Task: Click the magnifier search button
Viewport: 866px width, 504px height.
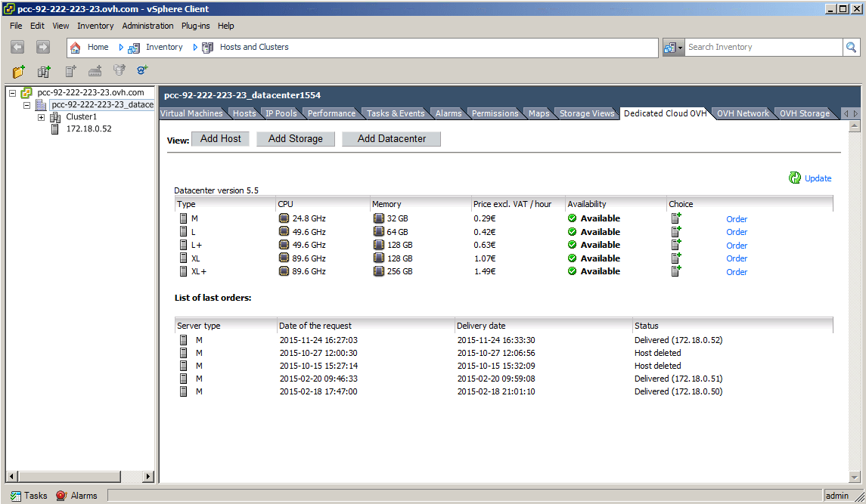Action: tap(851, 48)
